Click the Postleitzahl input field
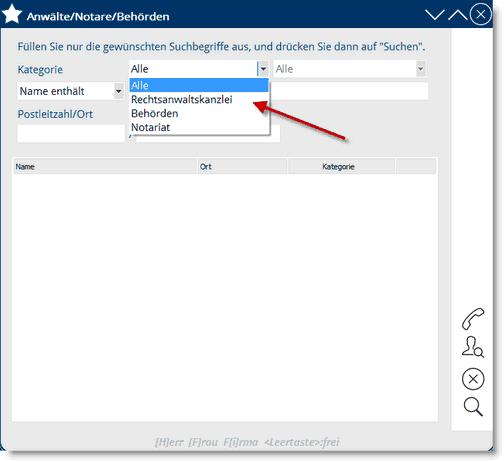504x462 pixels. [x=71, y=134]
